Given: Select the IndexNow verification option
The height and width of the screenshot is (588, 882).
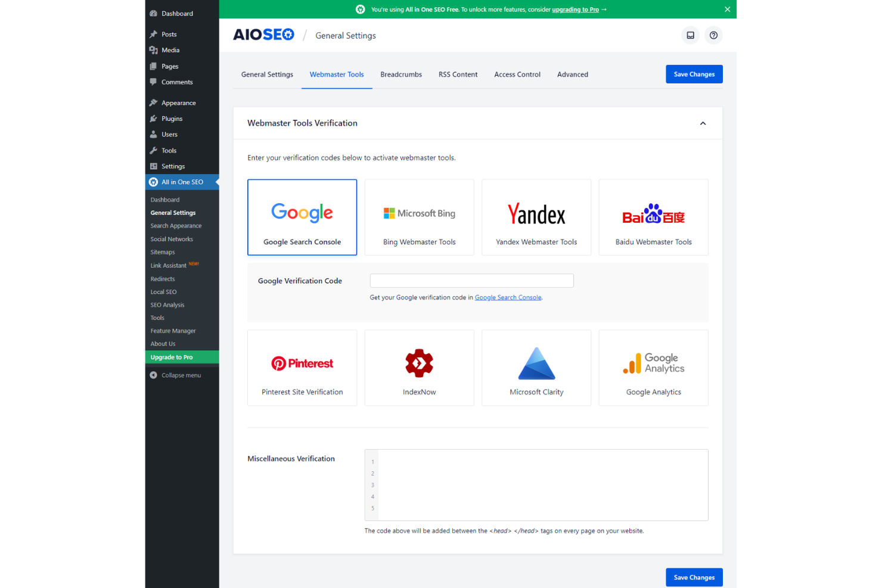Looking at the screenshot, I should pyautogui.click(x=419, y=367).
